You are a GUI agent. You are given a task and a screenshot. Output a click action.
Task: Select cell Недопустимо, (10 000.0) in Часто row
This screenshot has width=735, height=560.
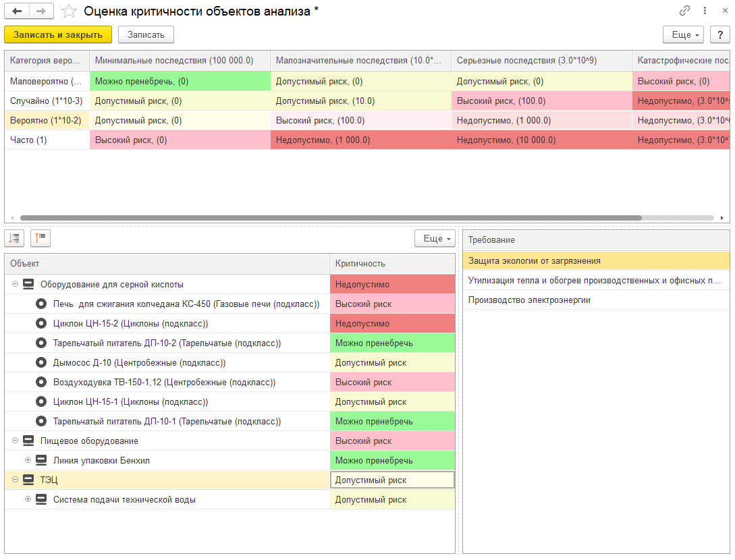click(x=541, y=140)
